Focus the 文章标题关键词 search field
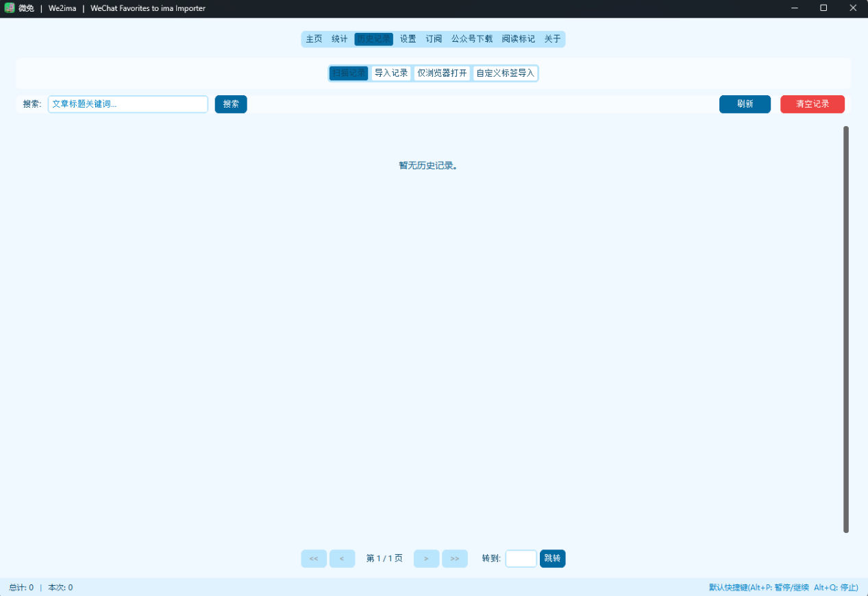The width and height of the screenshot is (868, 596). click(127, 104)
